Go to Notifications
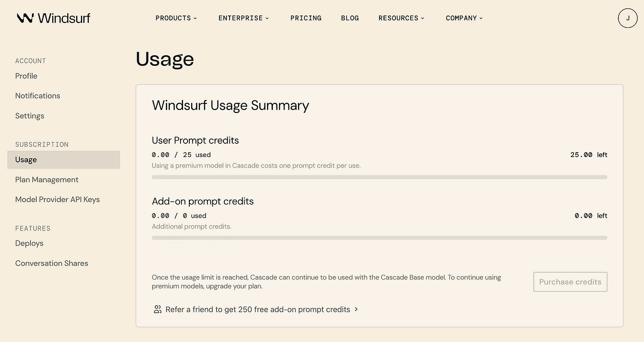Viewport: 644px width, 342px height. pyautogui.click(x=38, y=96)
